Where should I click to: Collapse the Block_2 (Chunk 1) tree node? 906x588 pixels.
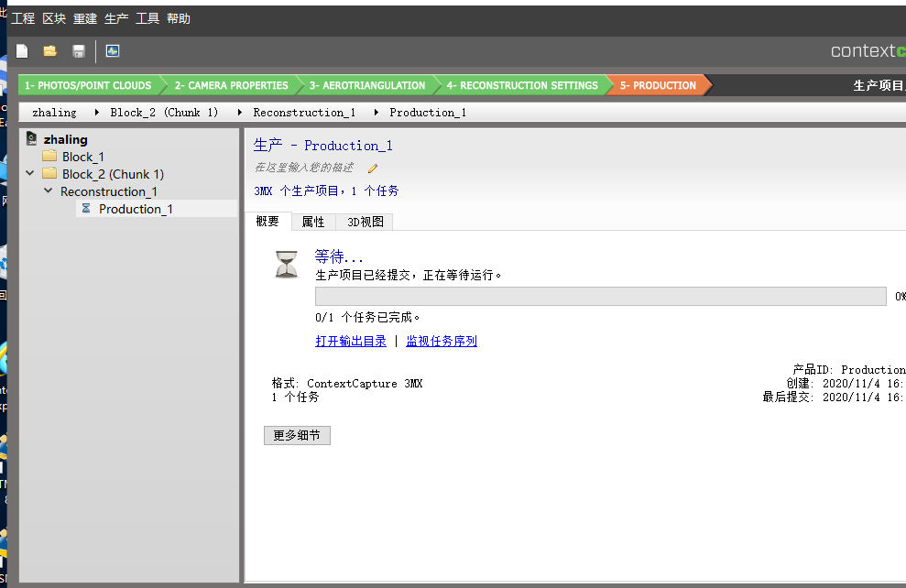point(30,173)
